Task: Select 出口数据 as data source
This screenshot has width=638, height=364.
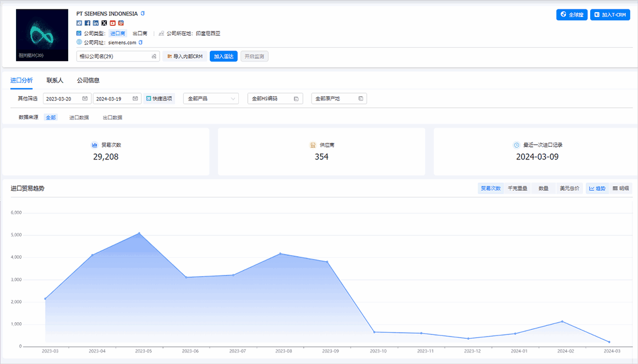Action: [x=112, y=118]
